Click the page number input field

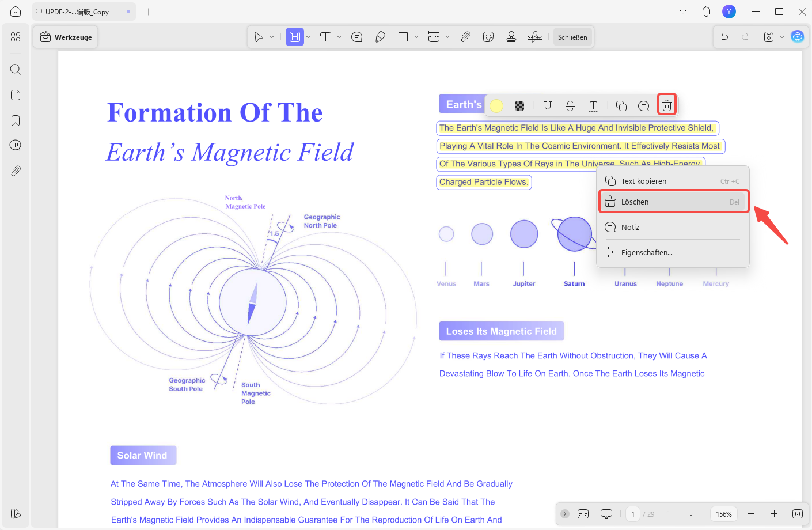coord(633,514)
